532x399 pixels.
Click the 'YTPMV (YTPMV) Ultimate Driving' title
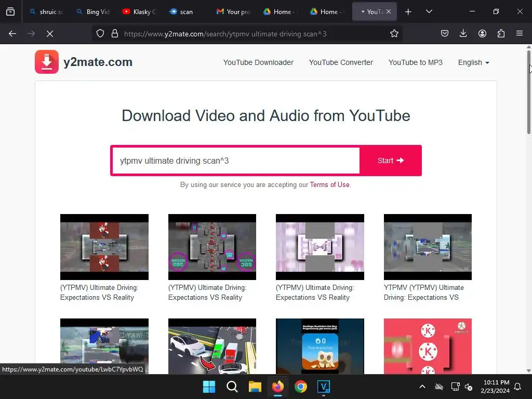coord(424,292)
